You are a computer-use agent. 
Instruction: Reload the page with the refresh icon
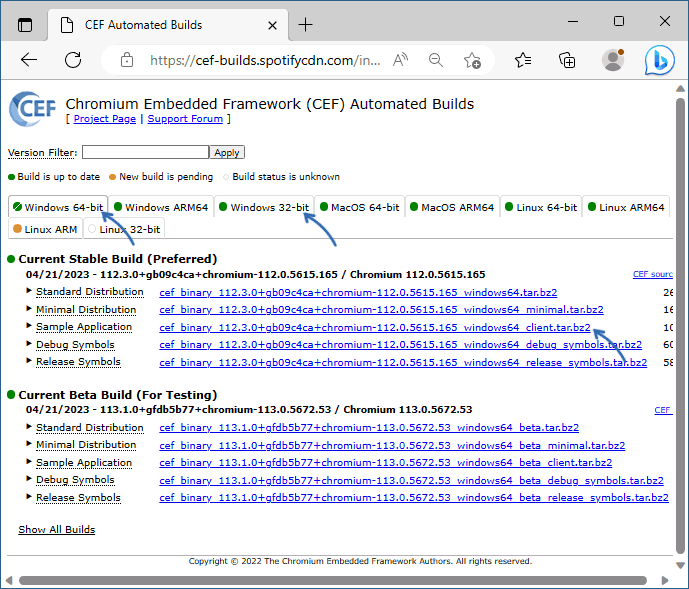[73, 60]
